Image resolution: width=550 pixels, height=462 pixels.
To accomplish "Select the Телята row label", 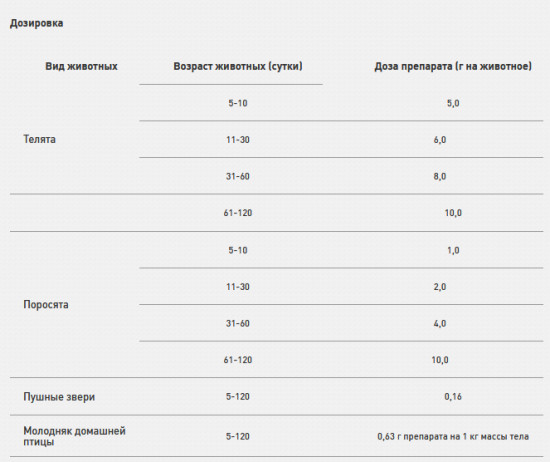I will (x=39, y=139).
